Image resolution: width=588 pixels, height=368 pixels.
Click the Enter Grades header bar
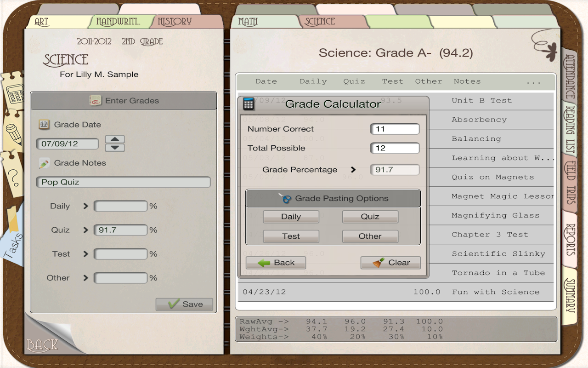pyautogui.click(x=124, y=101)
